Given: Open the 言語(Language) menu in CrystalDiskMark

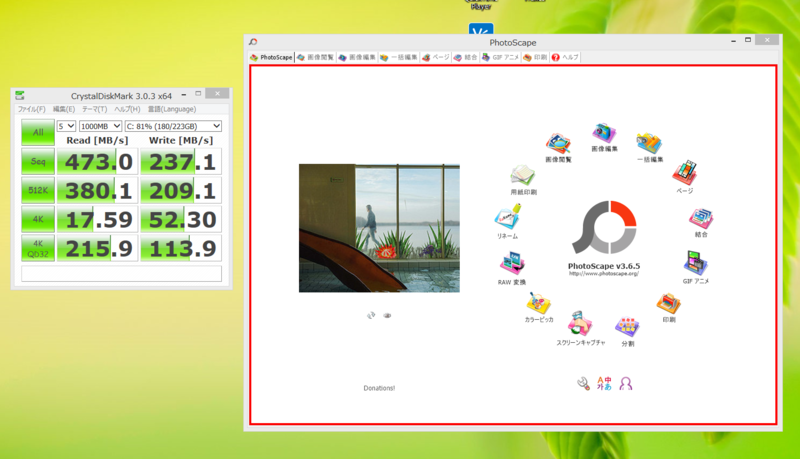Looking at the screenshot, I should point(172,109).
